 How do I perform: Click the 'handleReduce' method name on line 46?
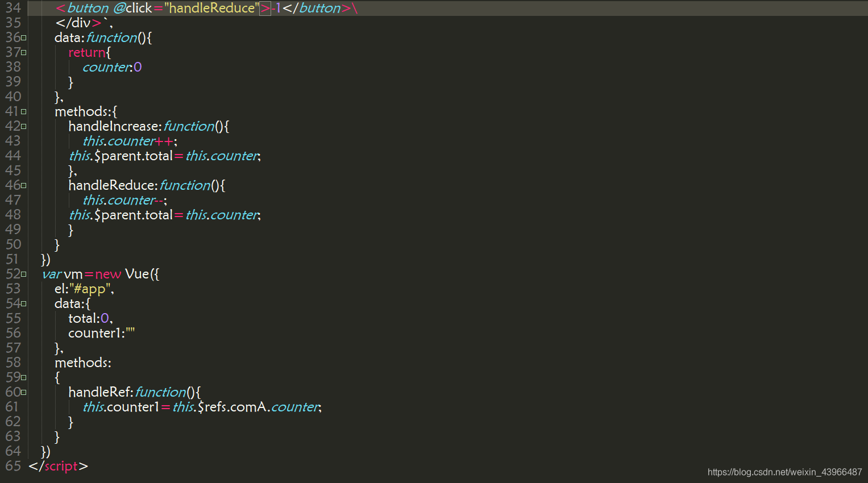(111, 185)
